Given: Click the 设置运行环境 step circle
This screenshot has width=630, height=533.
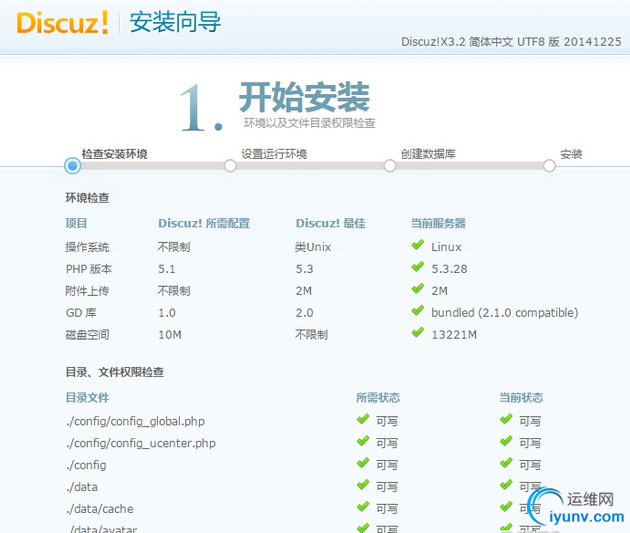Looking at the screenshot, I should [x=230, y=165].
